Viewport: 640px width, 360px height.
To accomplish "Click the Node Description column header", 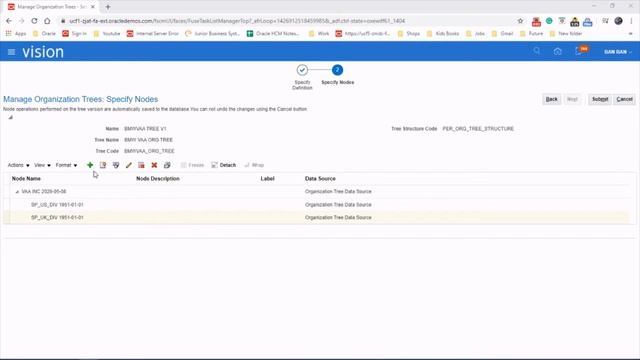I will click(158, 179).
